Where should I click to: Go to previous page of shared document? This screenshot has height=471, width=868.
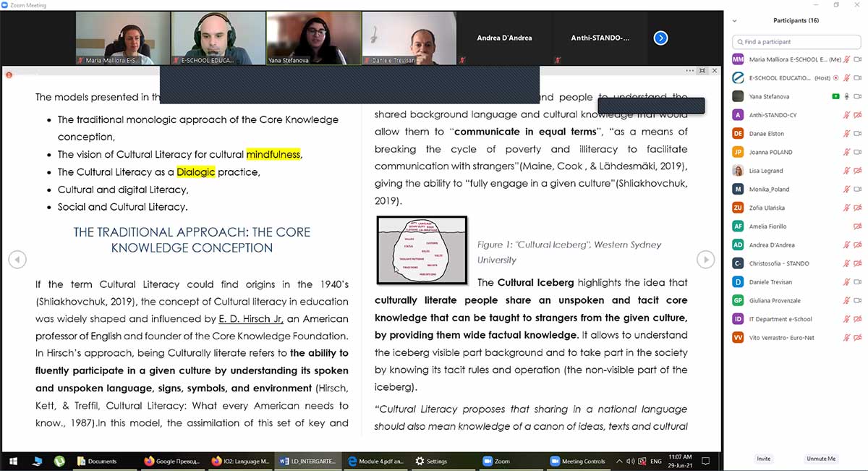pyautogui.click(x=17, y=260)
